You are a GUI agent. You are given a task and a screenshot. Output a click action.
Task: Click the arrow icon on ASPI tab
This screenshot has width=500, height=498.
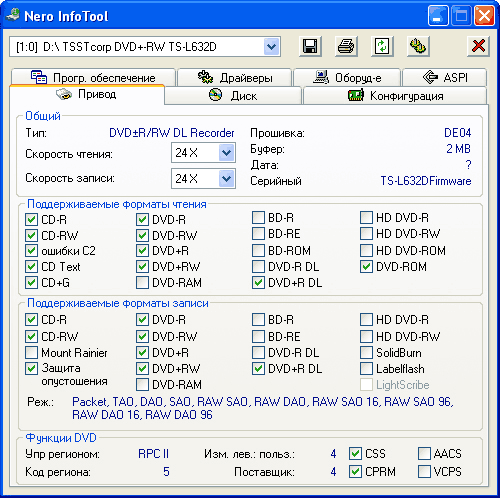tap(430, 77)
